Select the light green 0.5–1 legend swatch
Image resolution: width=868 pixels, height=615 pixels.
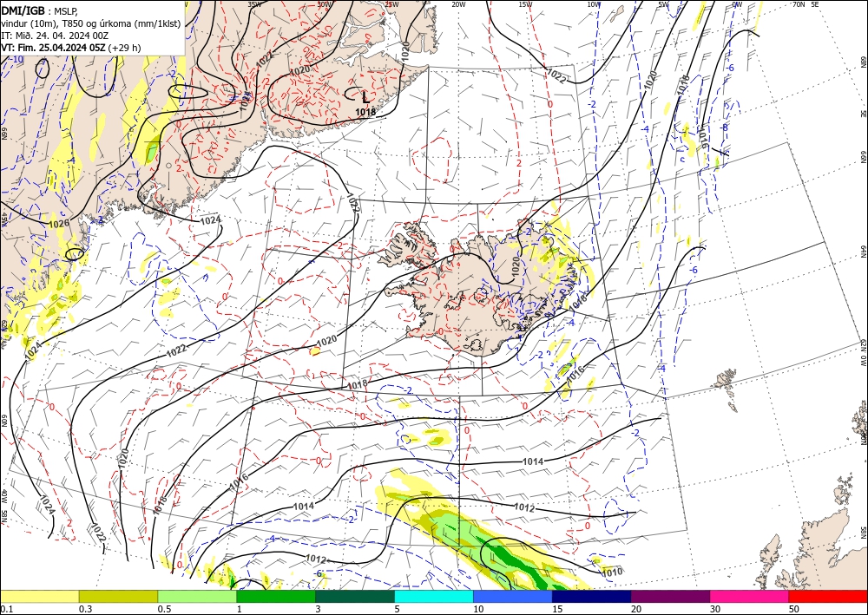pos(197,596)
